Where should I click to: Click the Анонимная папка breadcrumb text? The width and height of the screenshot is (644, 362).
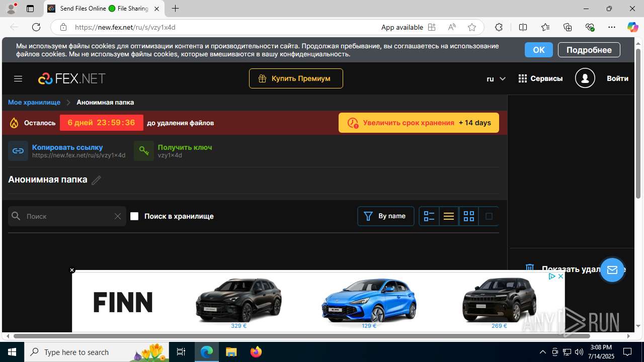point(105,102)
